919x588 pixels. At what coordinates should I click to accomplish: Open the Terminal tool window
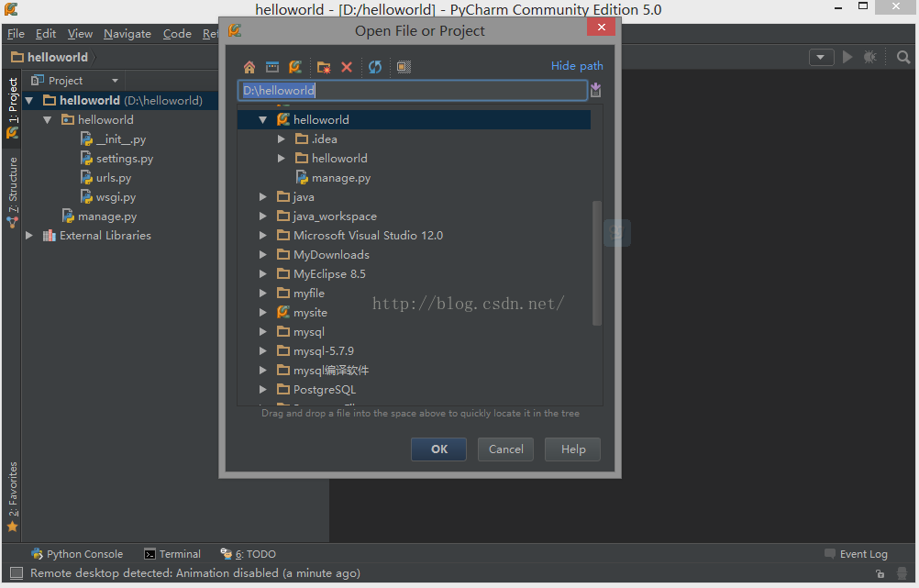coord(172,554)
